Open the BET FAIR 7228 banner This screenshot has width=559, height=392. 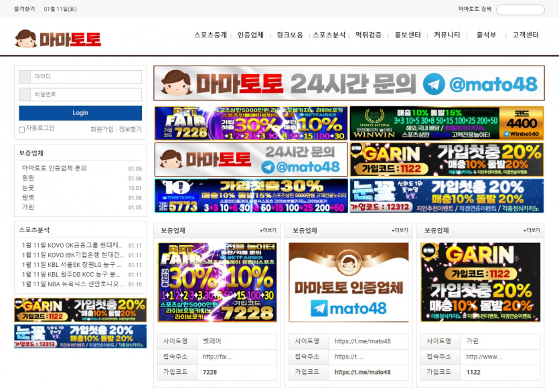tap(251, 124)
